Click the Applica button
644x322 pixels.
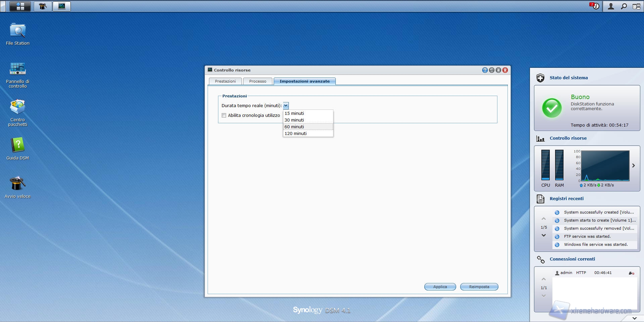coord(440,287)
